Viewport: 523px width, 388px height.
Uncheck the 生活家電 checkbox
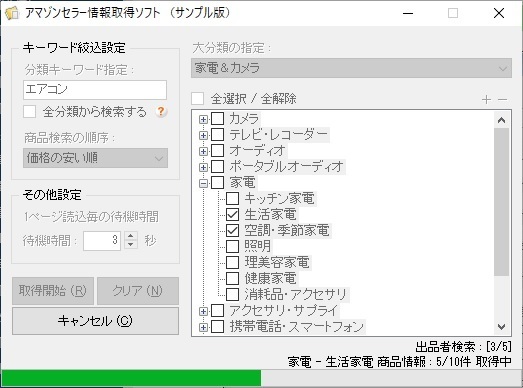pyautogui.click(x=232, y=214)
